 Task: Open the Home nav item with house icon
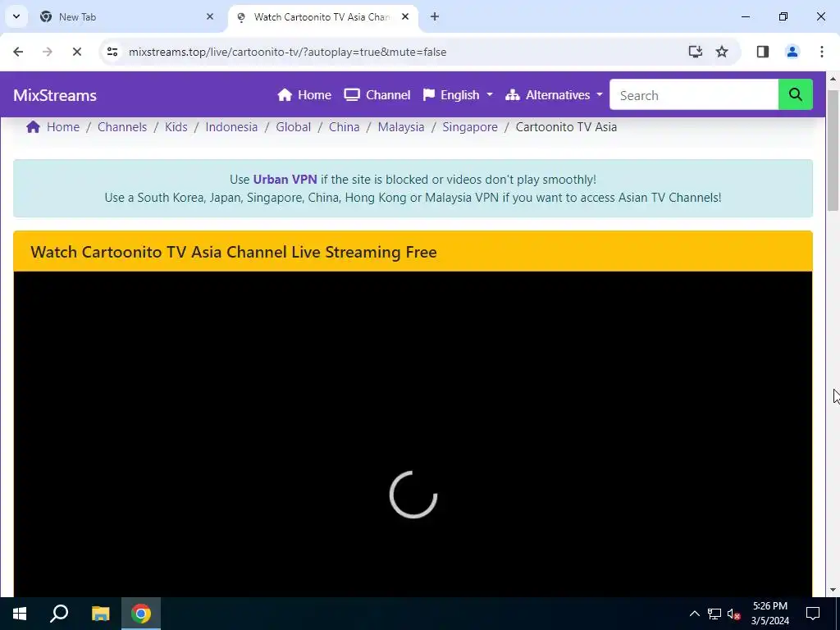coord(304,95)
